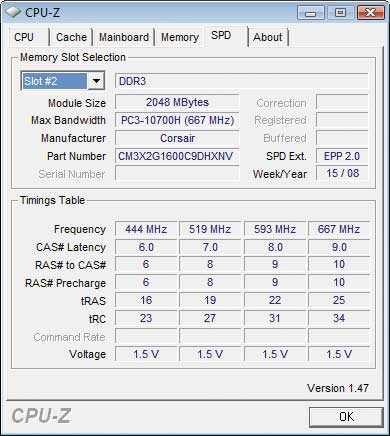This screenshot has width=390, height=436.
Task: Click the RAS# to CAS# row label
Action: pos(70,265)
